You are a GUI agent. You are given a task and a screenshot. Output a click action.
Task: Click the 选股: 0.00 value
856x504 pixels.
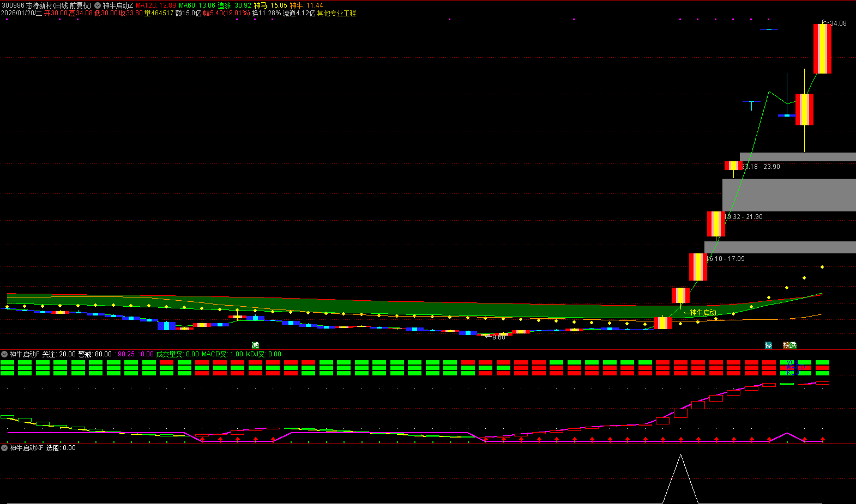pos(61,448)
